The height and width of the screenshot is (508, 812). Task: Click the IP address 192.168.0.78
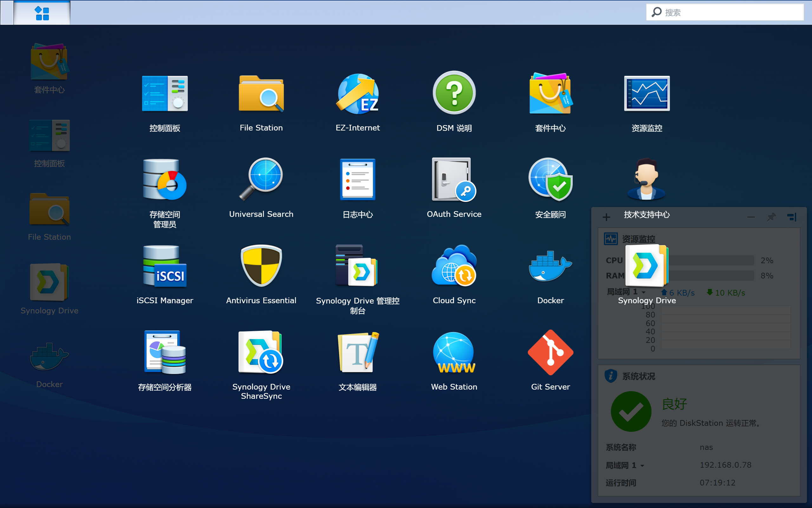pyautogui.click(x=725, y=465)
